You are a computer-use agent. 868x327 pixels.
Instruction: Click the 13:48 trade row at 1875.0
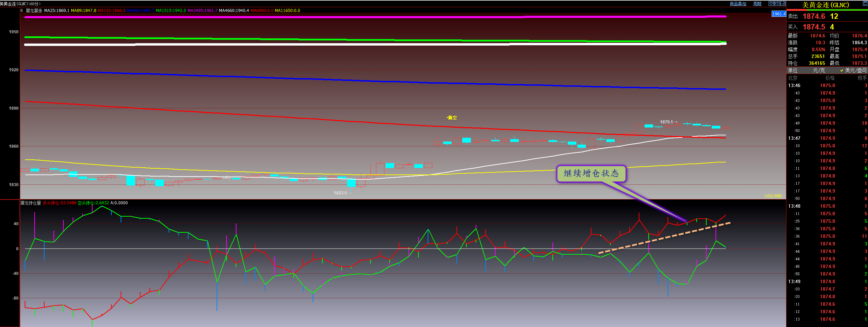tap(827, 206)
